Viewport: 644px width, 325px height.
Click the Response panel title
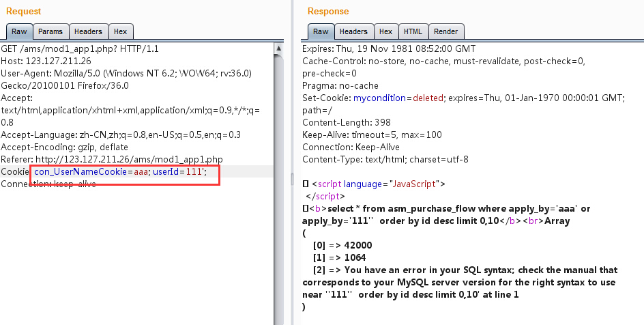pos(328,12)
